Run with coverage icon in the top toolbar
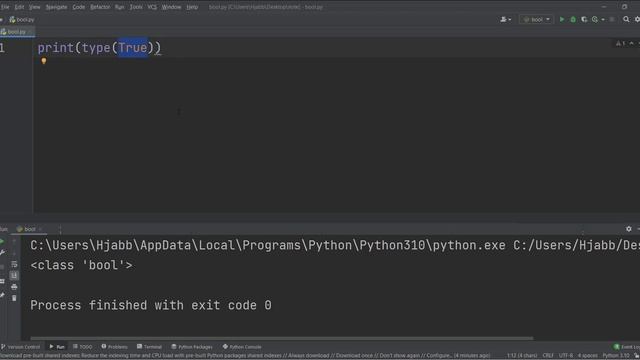The width and height of the screenshot is (640, 360). coord(584,19)
